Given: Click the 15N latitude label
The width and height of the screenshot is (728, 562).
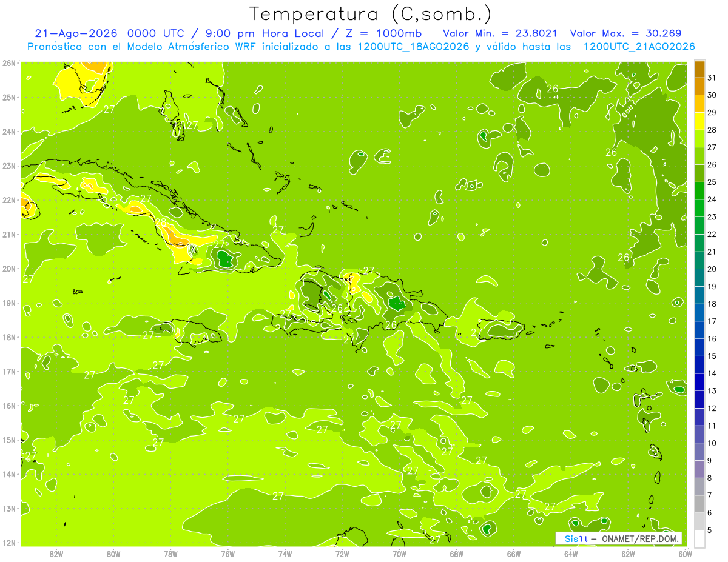Looking at the screenshot, I should 9,440.
